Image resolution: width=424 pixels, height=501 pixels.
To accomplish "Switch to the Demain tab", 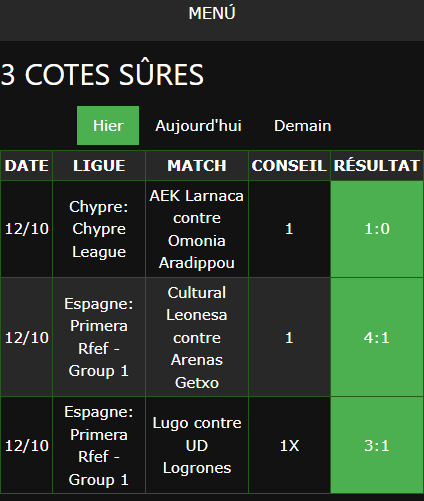I will click(303, 126).
